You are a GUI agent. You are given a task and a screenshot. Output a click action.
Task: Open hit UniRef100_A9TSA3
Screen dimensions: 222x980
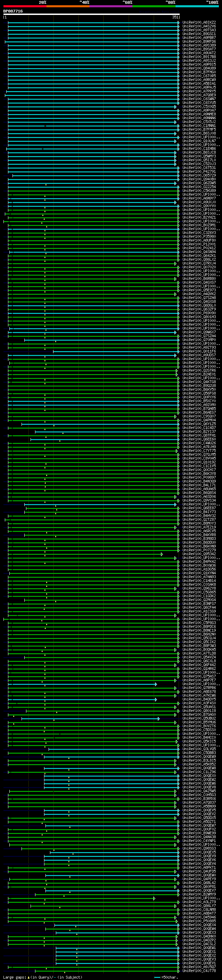tap(199, 30)
